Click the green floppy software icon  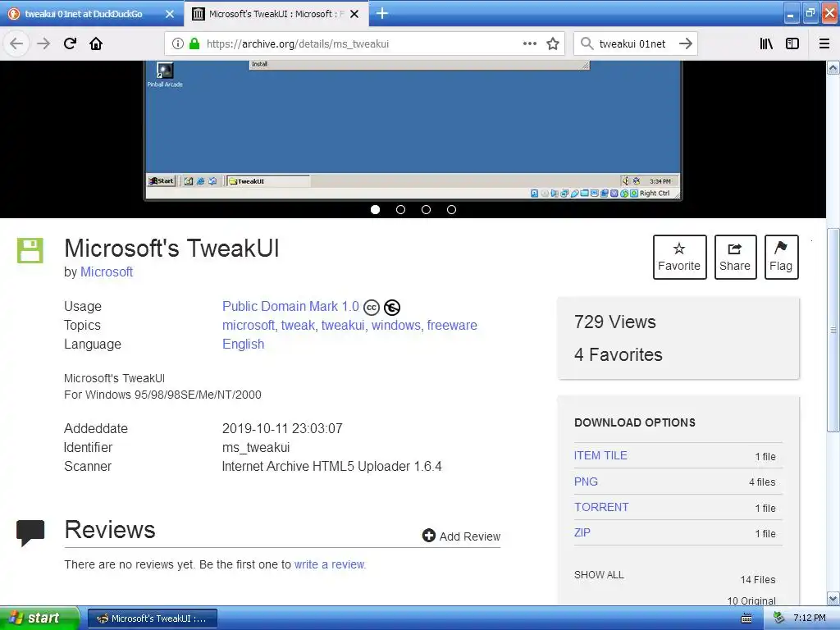pyautogui.click(x=30, y=251)
